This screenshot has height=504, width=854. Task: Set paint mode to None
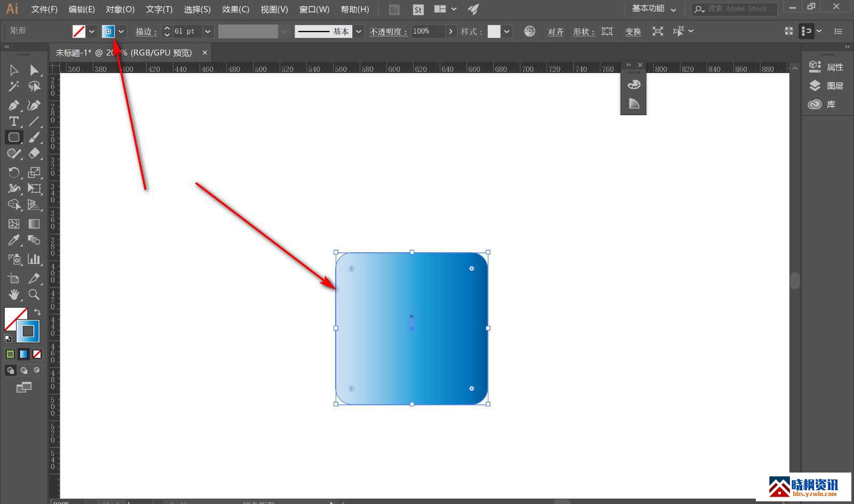point(37,354)
